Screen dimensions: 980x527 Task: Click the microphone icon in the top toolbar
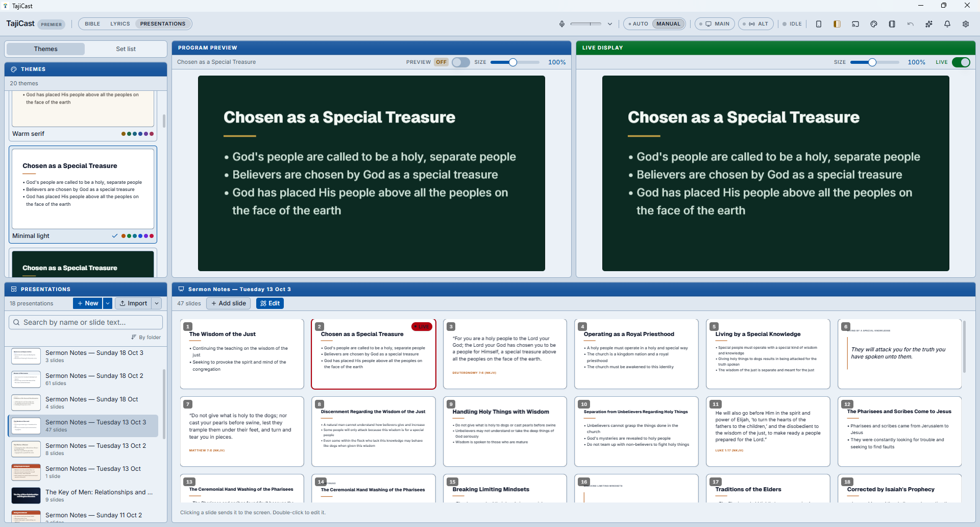tap(561, 24)
